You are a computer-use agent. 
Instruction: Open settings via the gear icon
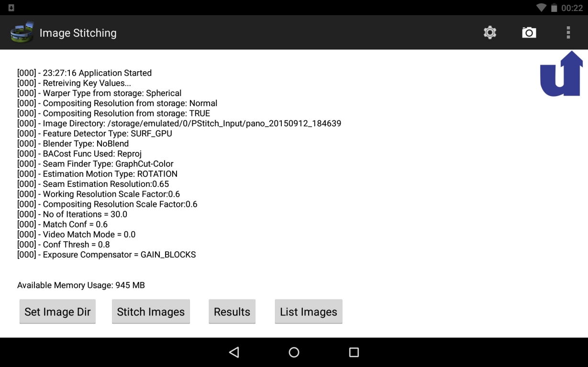(x=489, y=32)
